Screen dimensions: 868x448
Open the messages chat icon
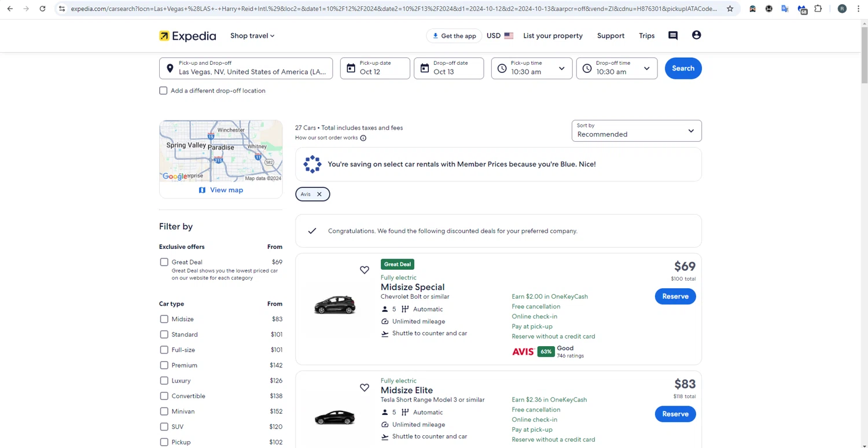pyautogui.click(x=672, y=36)
